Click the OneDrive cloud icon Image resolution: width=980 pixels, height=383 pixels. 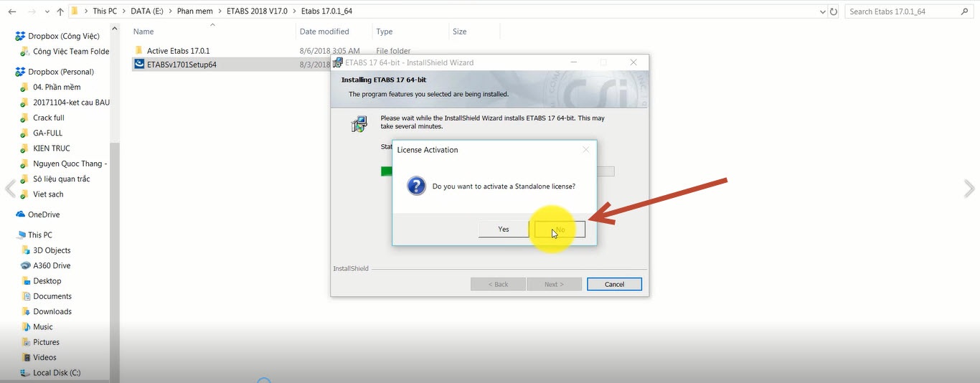coord(20,214)
